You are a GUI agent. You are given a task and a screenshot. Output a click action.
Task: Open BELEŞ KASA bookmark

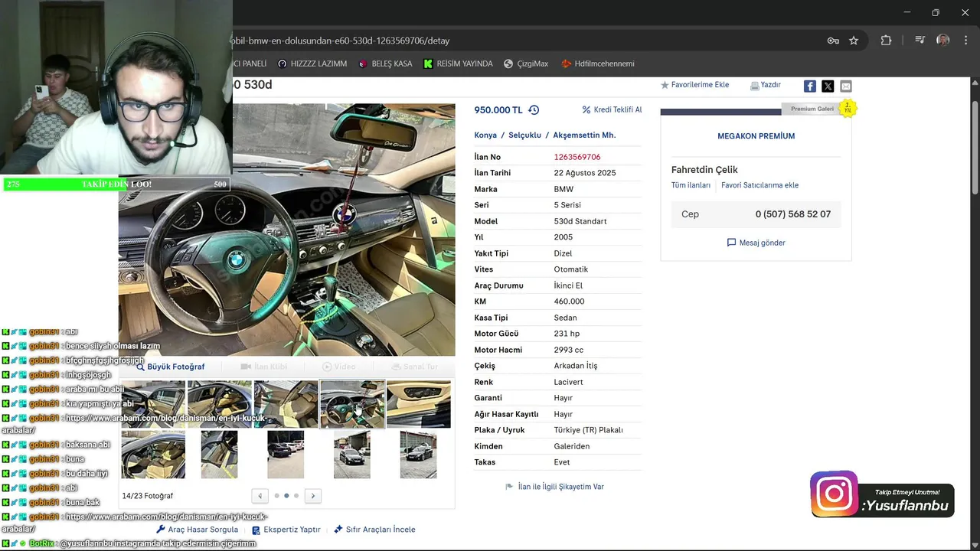385,64
